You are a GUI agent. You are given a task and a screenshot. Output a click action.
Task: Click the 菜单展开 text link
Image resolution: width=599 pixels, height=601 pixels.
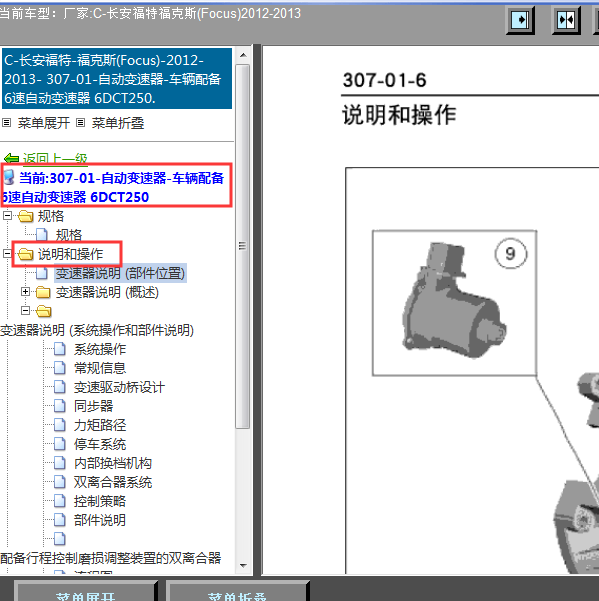pos(44,123)
